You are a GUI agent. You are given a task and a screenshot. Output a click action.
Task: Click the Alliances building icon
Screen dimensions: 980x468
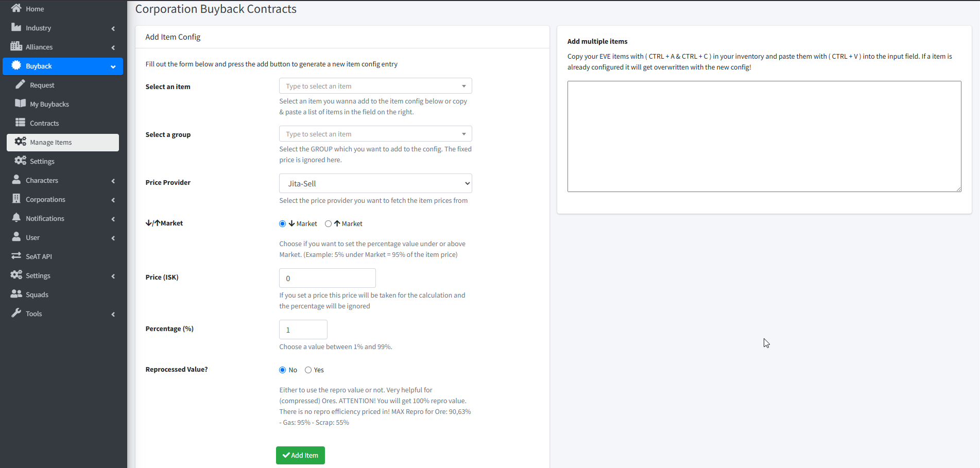16,46
